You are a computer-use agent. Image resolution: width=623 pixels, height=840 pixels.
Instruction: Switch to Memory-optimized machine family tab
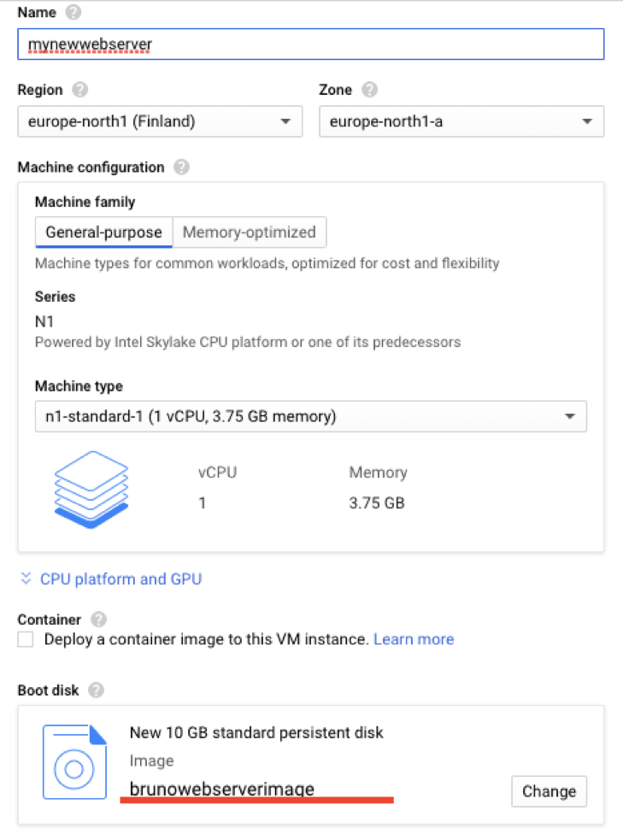click(250, 232)
